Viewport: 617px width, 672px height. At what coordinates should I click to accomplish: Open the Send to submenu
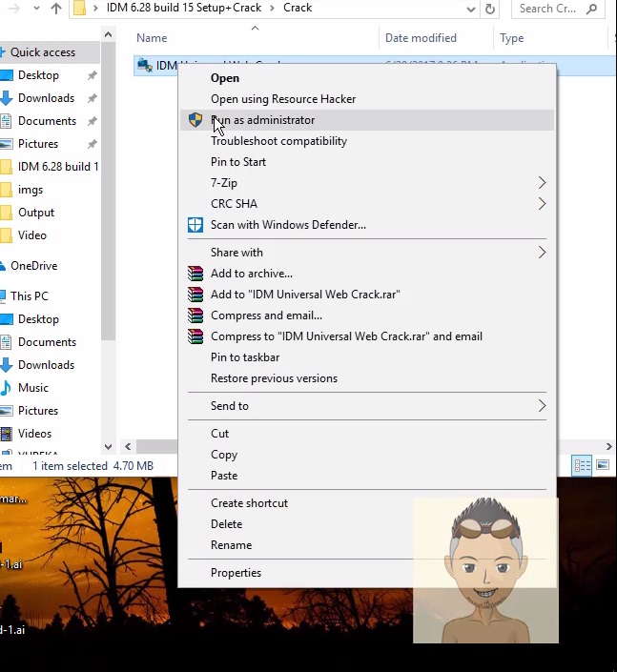(366, 406)
